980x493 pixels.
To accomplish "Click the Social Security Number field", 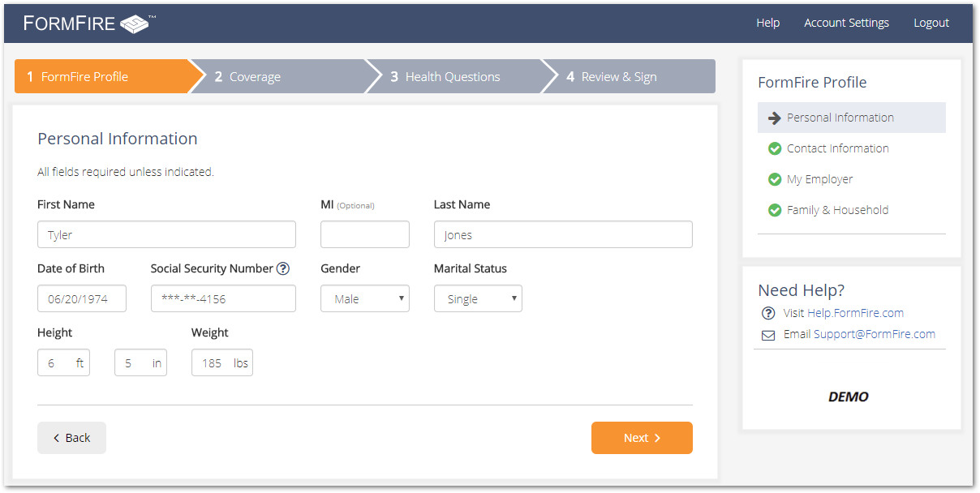I will coord(223,298).
